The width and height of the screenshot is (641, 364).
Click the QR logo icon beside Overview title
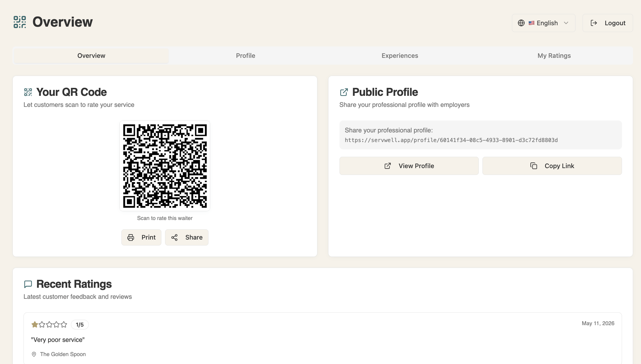(20, 22)
